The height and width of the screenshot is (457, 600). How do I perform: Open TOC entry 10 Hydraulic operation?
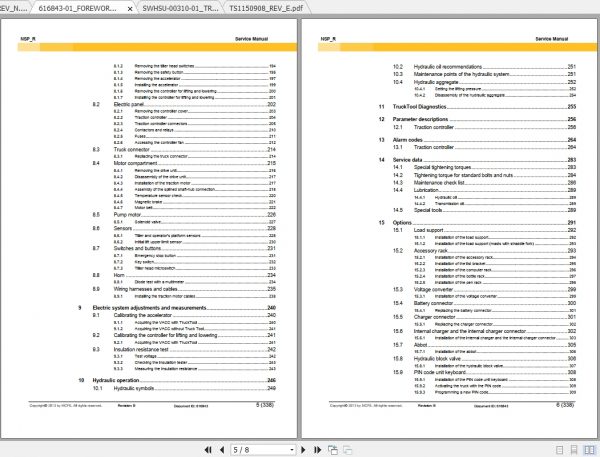[x=177, y=380]
